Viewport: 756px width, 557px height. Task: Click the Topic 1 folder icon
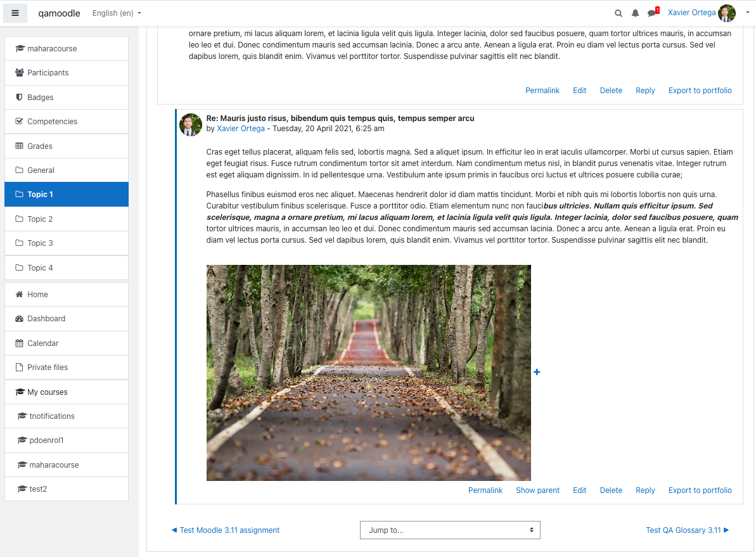point(19,194)
